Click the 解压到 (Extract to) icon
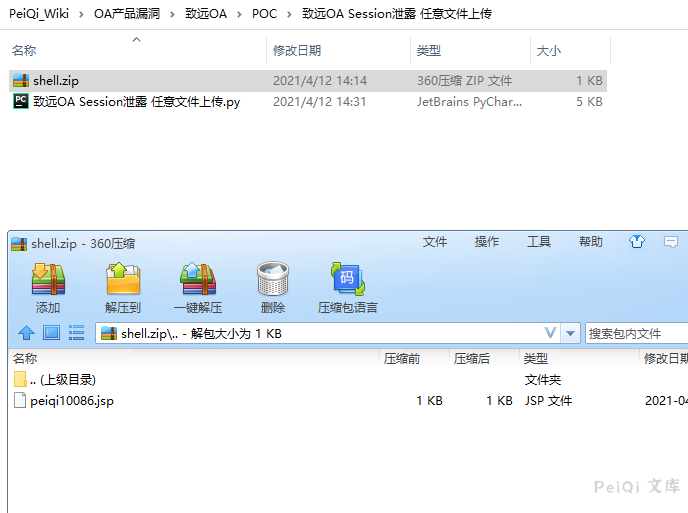688x513 pixels. click(x=123, y=280)
